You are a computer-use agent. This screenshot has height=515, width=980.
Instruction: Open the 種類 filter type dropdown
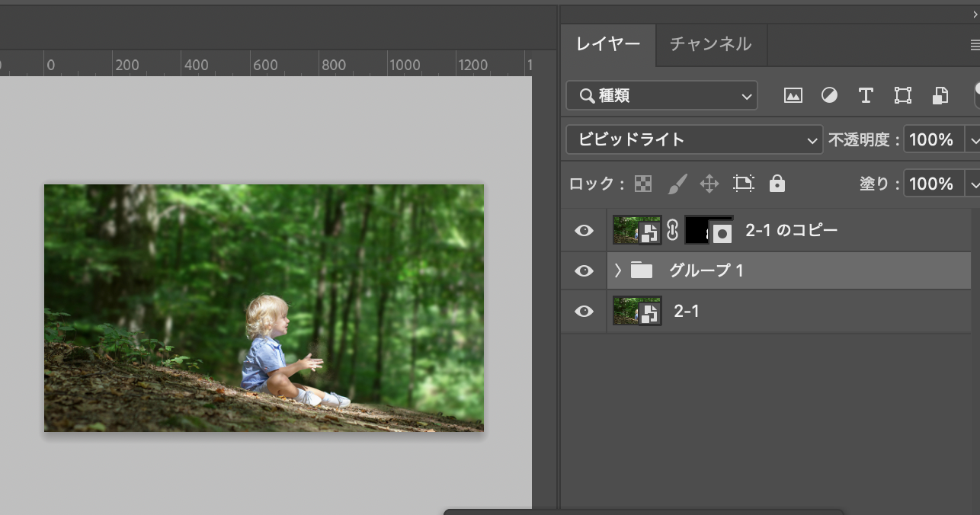click(661, 96)
